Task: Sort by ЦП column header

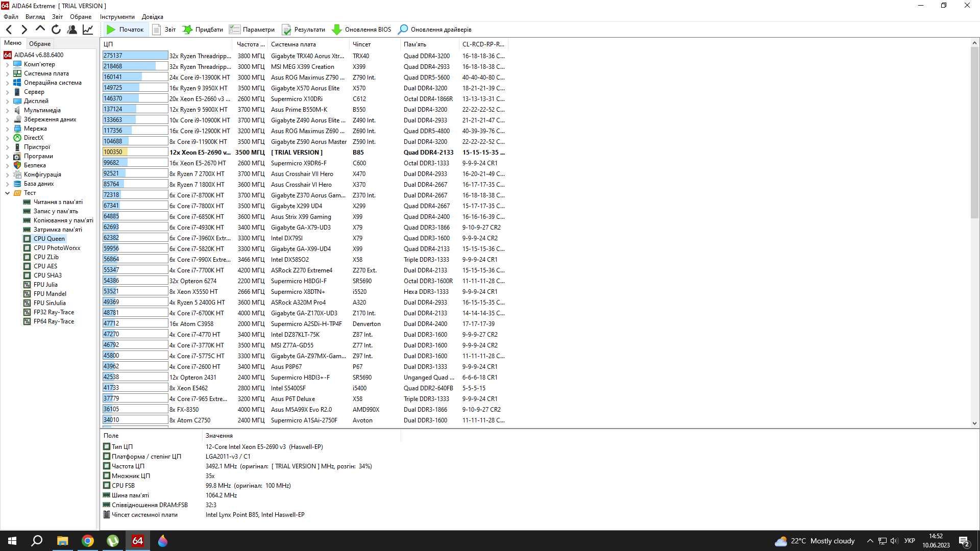Action: pyautogui.click(x=166, y=44)
